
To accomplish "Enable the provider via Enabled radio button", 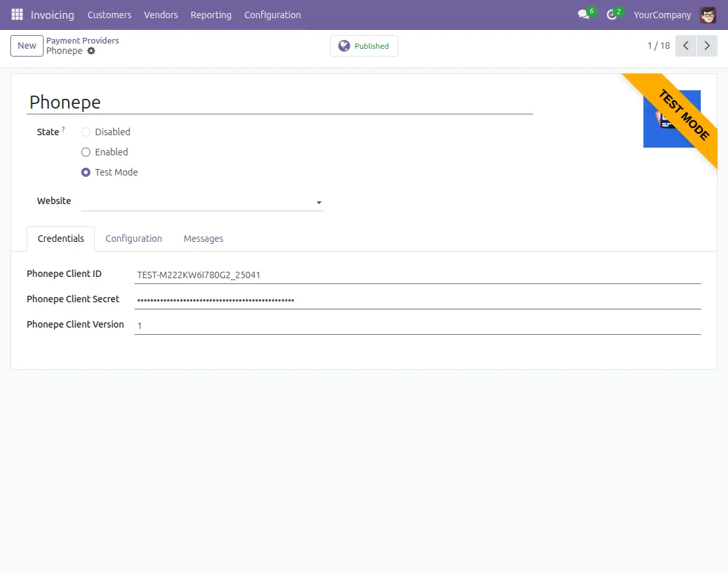I will click(85, 151).
